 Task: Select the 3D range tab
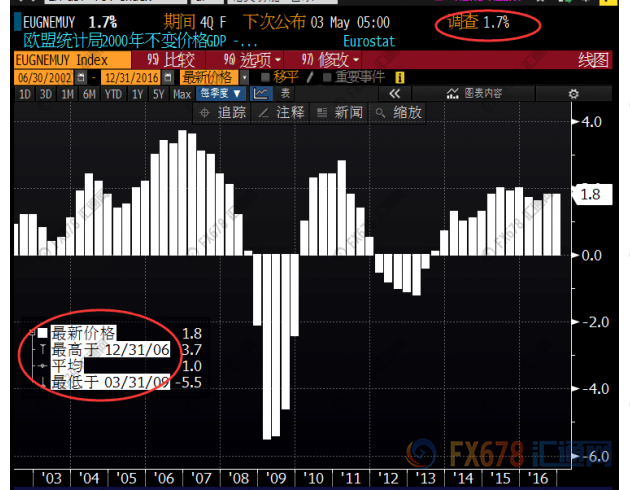click(45, 94)
